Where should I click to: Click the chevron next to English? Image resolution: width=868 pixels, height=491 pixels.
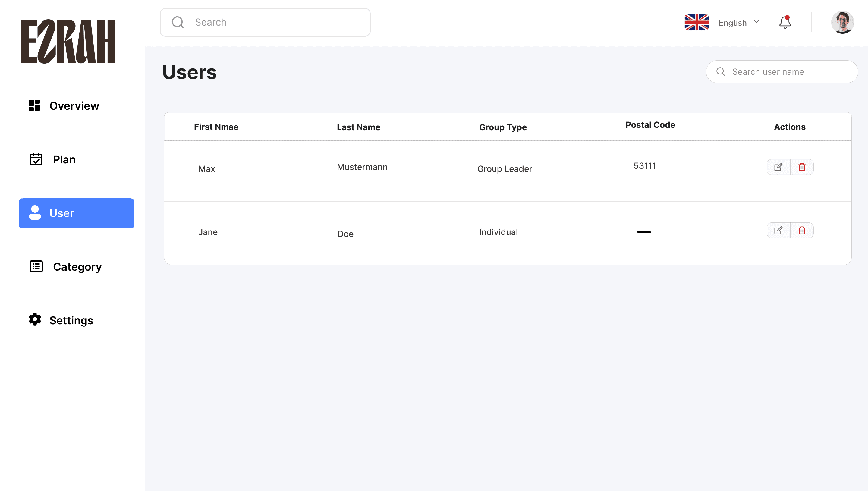(x=756, y=22)
